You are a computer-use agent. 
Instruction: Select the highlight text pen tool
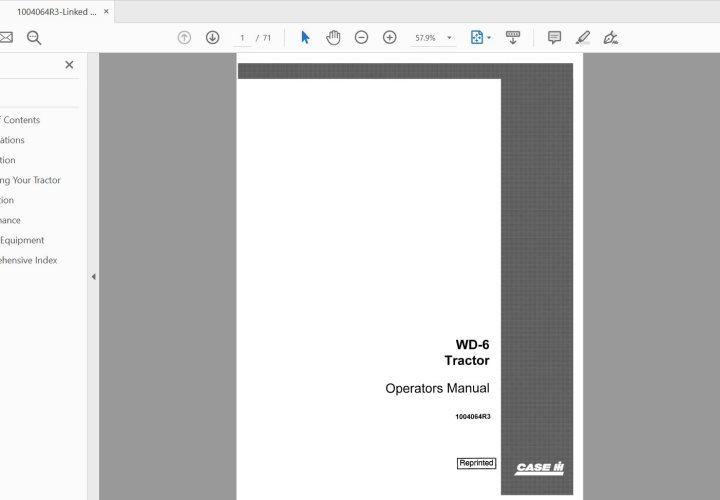click(x=583, y=37)
